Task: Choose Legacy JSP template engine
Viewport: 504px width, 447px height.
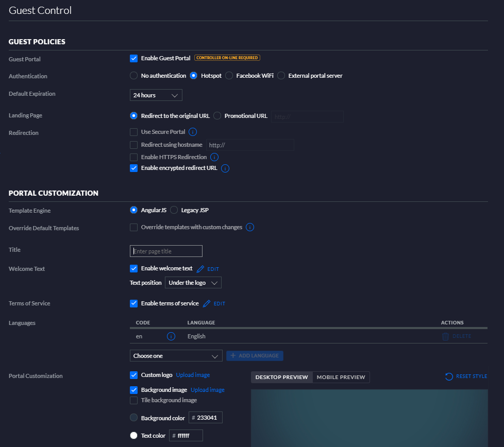Action: point(174,210)
